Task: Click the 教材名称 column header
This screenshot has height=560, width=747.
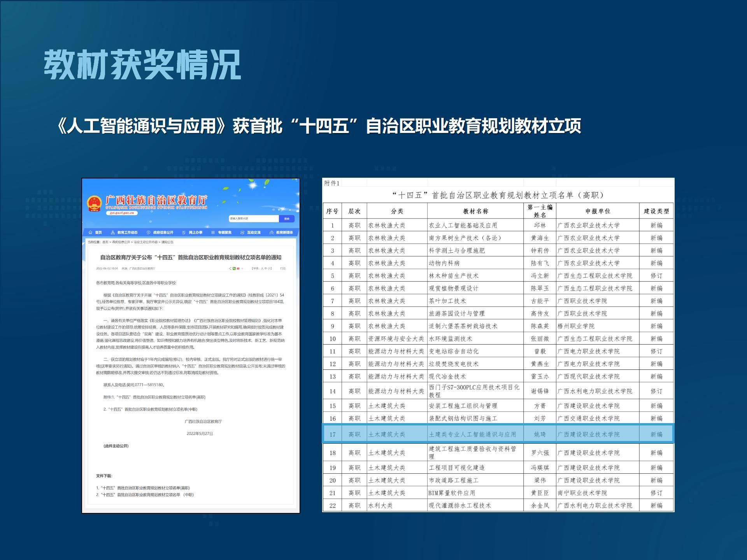Action: pyautogui.click(x=475, y=211)
